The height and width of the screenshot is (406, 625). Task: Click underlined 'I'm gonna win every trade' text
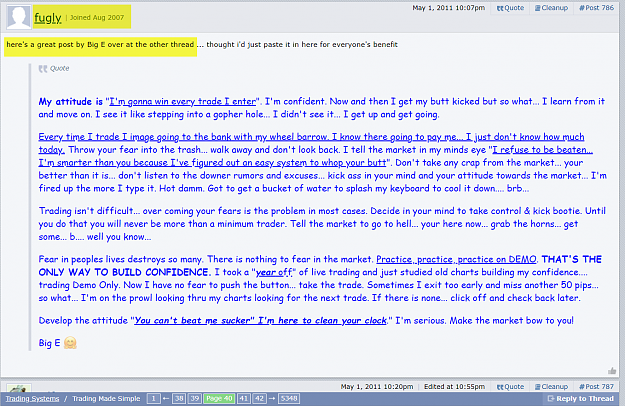coord(183,102)
